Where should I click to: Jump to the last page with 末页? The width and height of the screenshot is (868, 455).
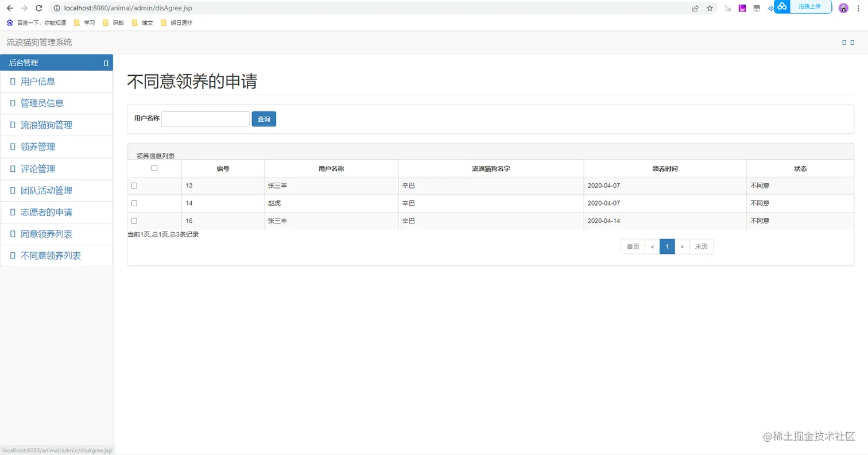click(x=701, y=246)
